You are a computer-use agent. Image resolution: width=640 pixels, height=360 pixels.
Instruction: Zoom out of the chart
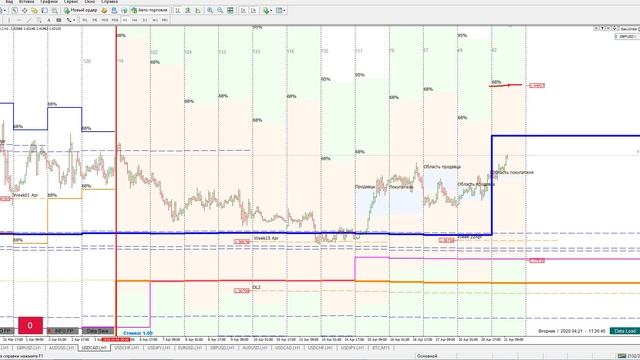pyautogui.click(x=220, y=11)
